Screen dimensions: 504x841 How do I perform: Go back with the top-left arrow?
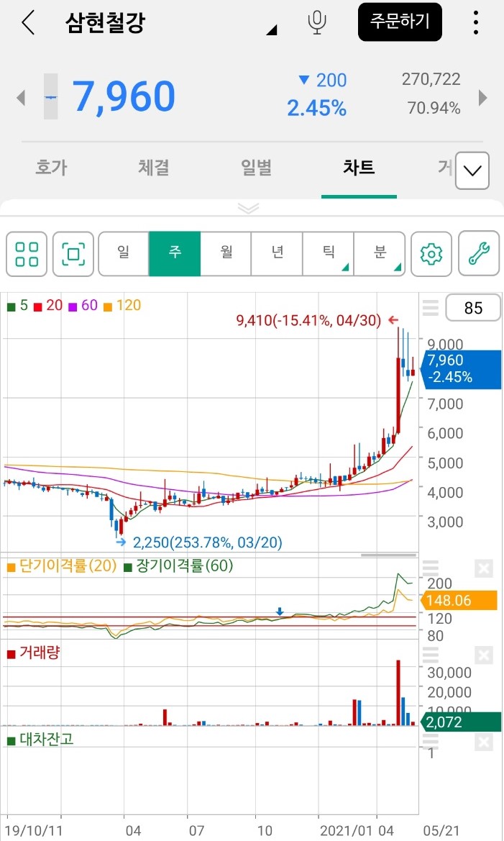tap(28, 22)
